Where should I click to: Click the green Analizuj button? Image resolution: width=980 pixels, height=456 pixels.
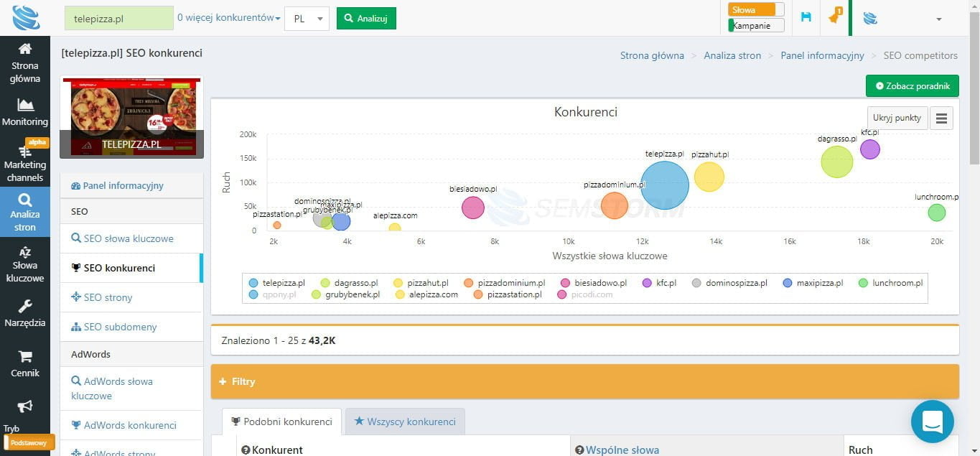[x=366, y=19]
